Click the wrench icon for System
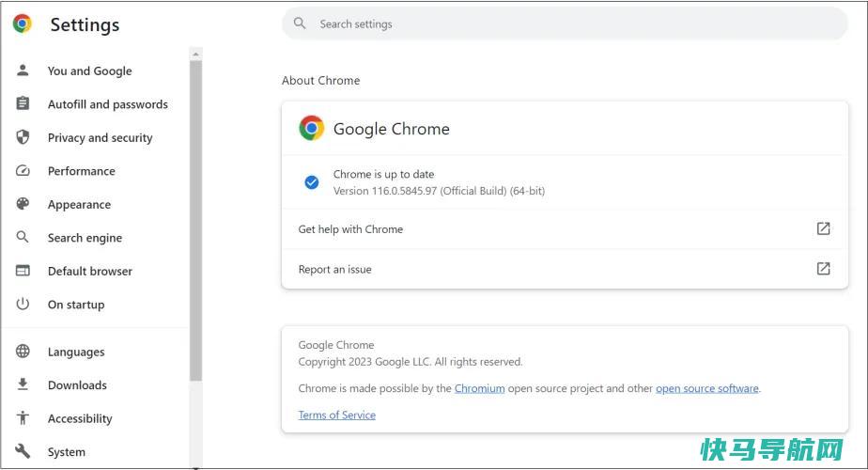 [23, 451]
